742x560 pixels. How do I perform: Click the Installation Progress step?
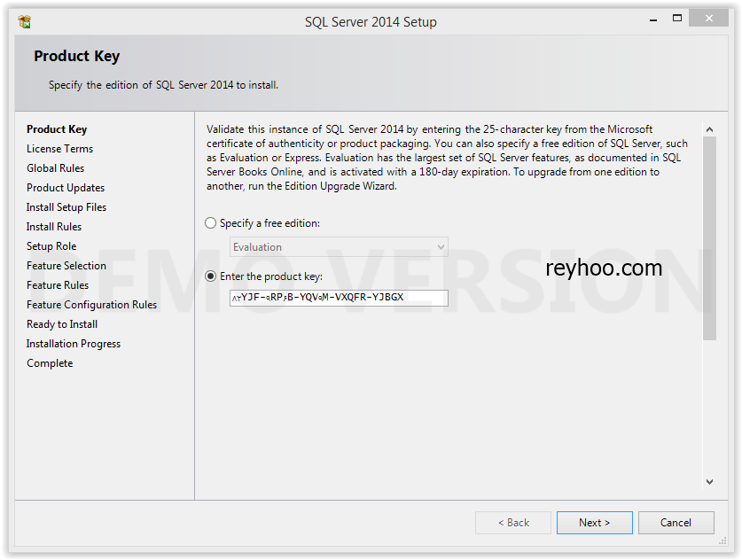click(74, 344)
